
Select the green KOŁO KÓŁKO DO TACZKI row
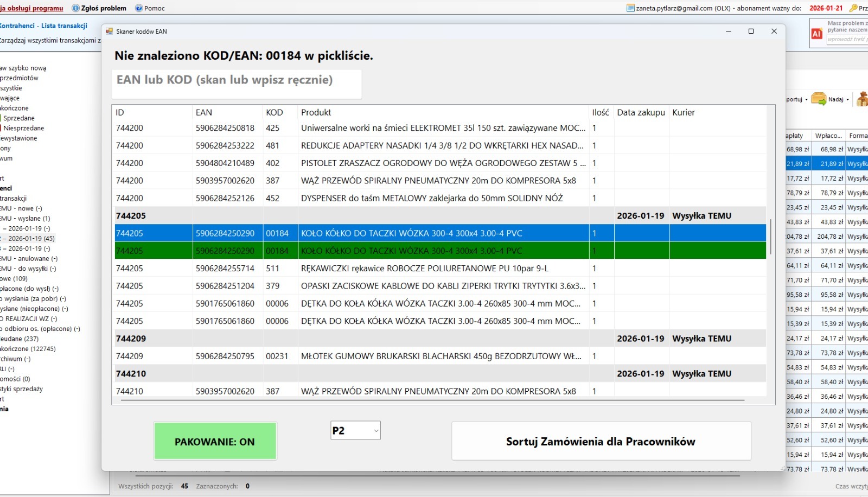(x=439, y=251)
